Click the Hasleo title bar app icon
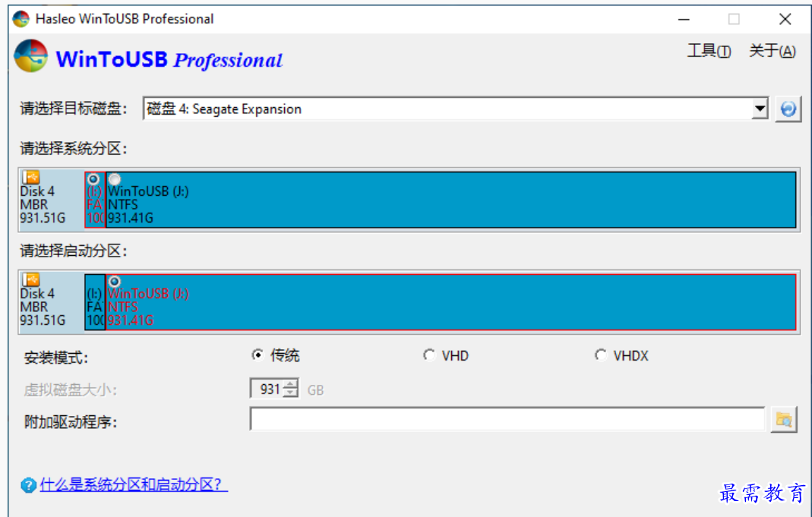Viewport: 812px width, 517px height. coord(21,19)
